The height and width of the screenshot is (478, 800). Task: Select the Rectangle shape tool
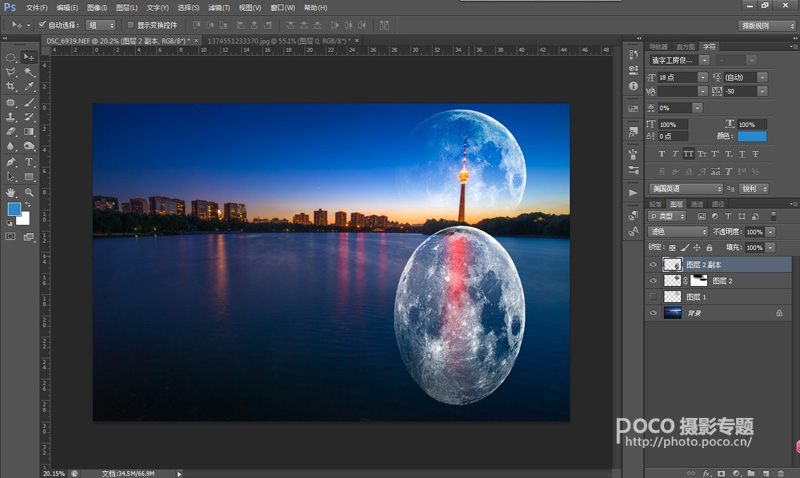pyautogui.click(x=29, y=177)
